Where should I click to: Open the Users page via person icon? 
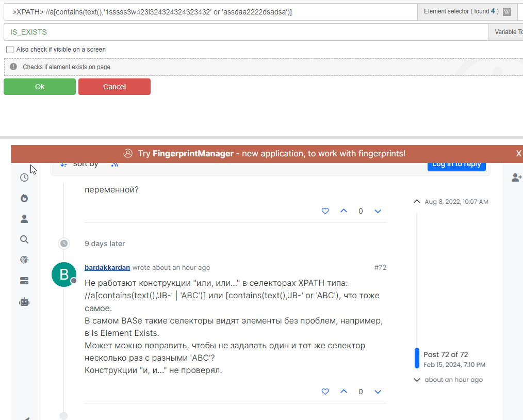click(24, 219)
